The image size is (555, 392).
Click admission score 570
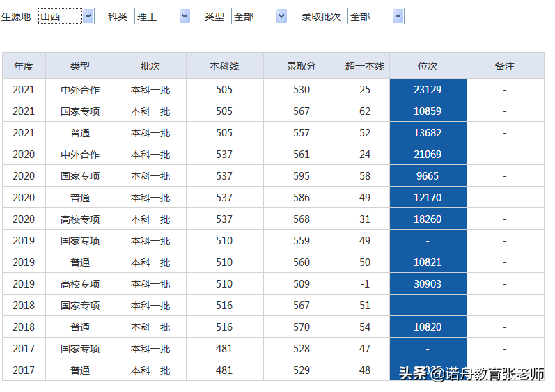[302, 327]
